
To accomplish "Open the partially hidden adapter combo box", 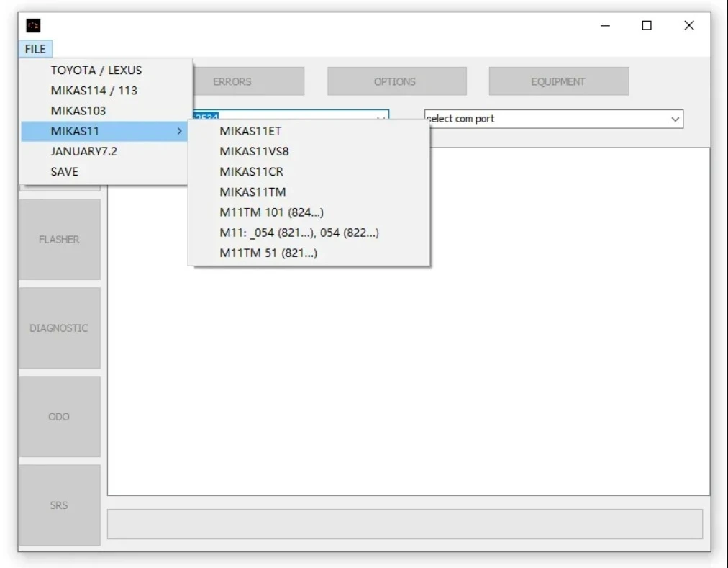I will pos(291,114).
